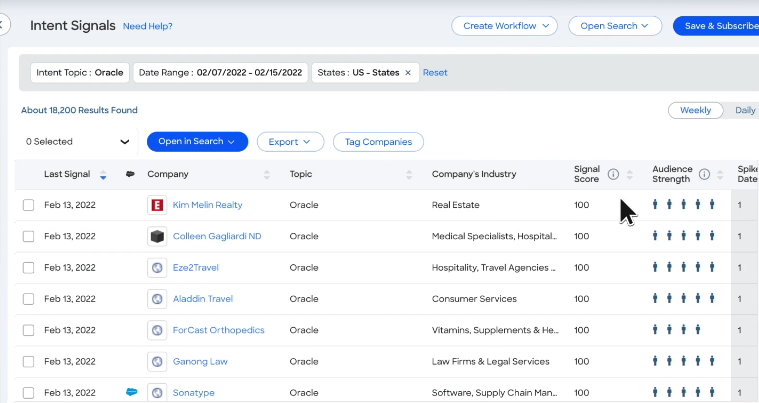Collapse panel with top-left back arrow

pyautogui.click(x=3, y=25)
